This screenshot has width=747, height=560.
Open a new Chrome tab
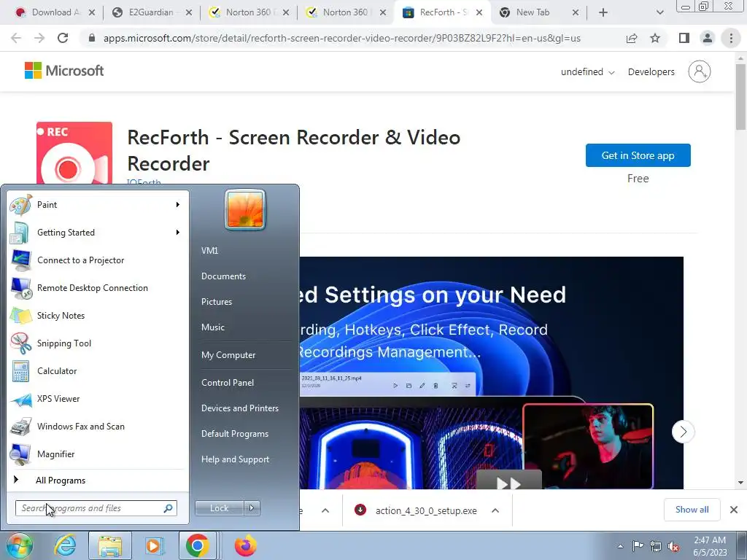pos(603,12)
